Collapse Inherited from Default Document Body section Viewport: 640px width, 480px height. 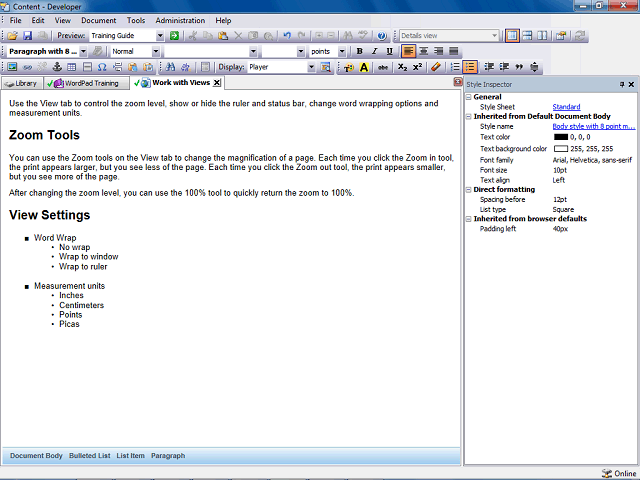(x=469, y=116)
